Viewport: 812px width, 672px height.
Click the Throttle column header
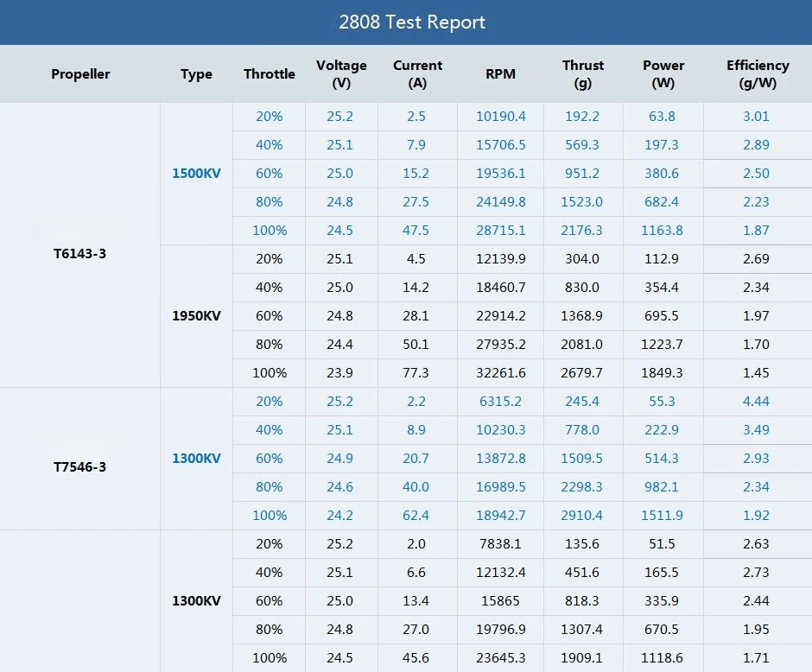click(269, 74)
